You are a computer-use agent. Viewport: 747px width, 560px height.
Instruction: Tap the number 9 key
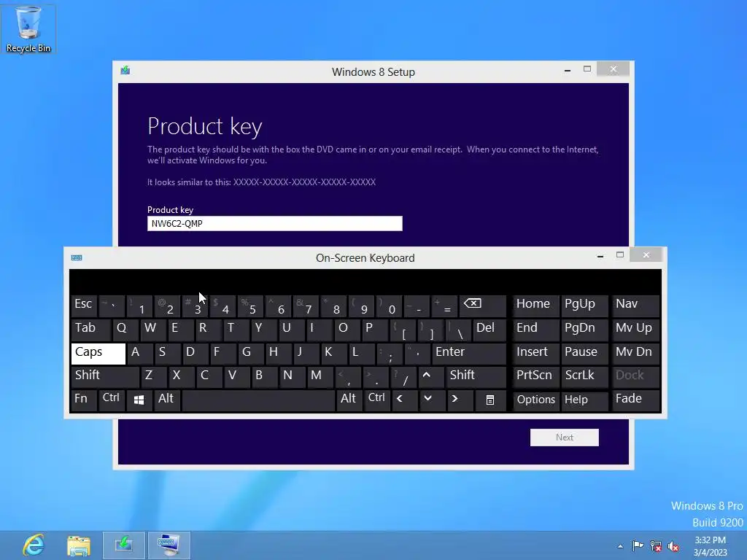[360, 306]
